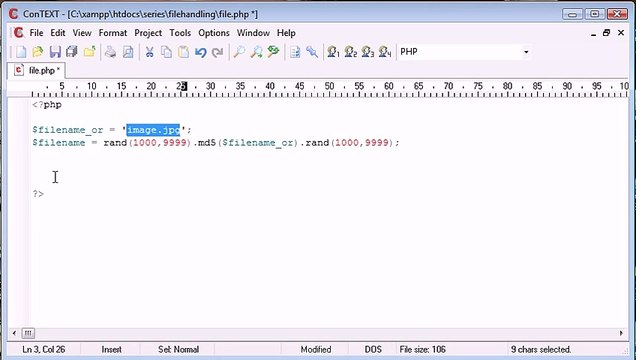Click the column 25 ruler marker

181,86
